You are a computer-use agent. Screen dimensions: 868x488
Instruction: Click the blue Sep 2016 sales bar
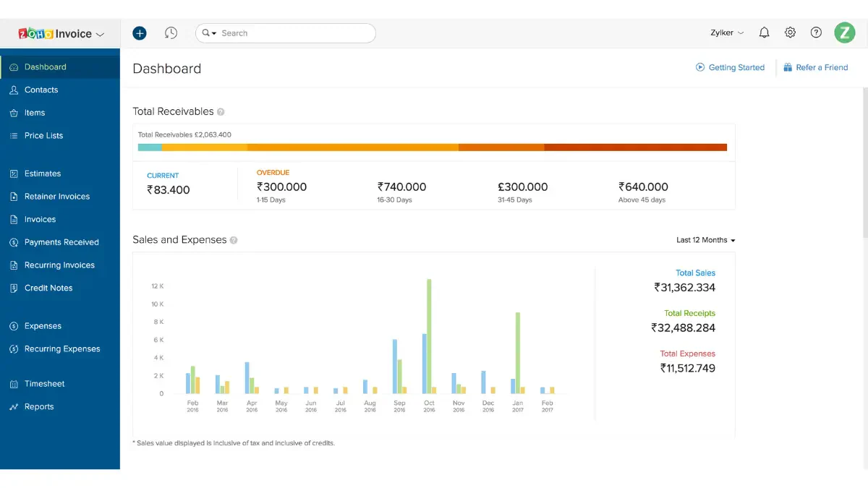click(395, 367)
